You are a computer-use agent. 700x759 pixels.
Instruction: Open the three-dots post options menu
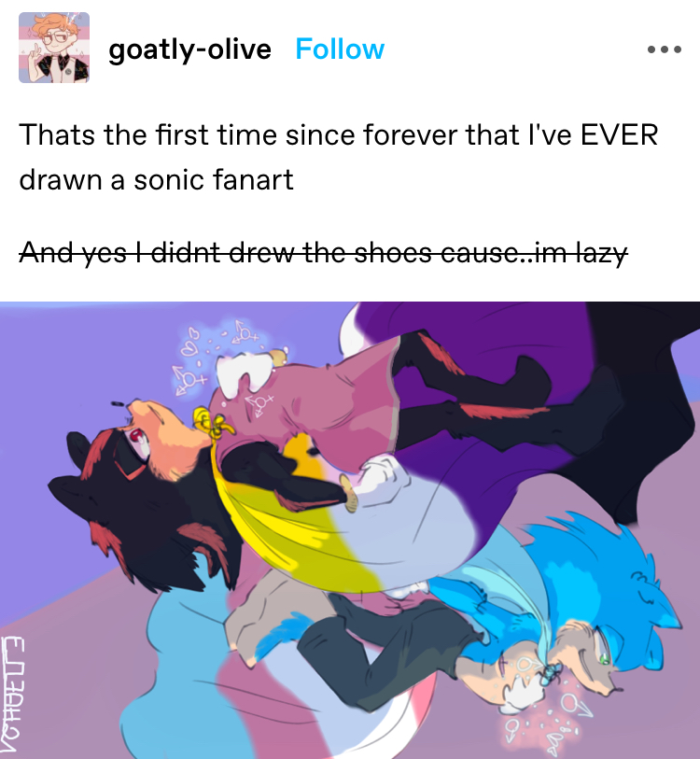click(x=665, y=49)
